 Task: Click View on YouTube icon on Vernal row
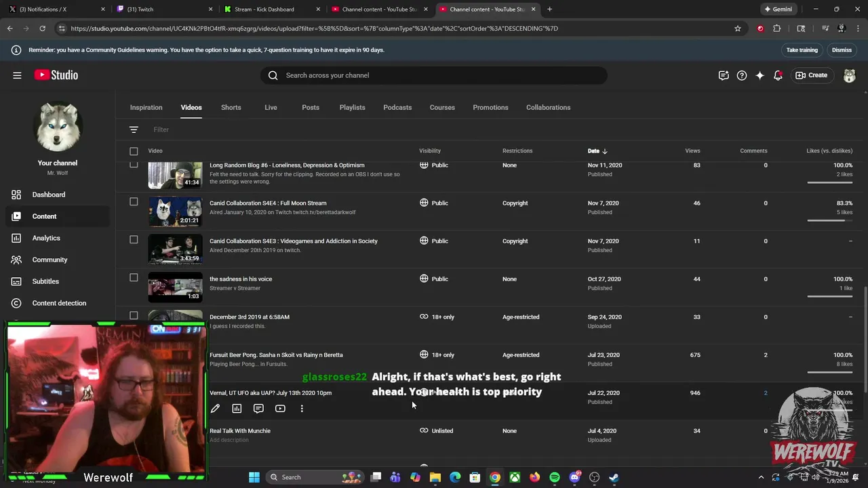[x=280, y=409]
